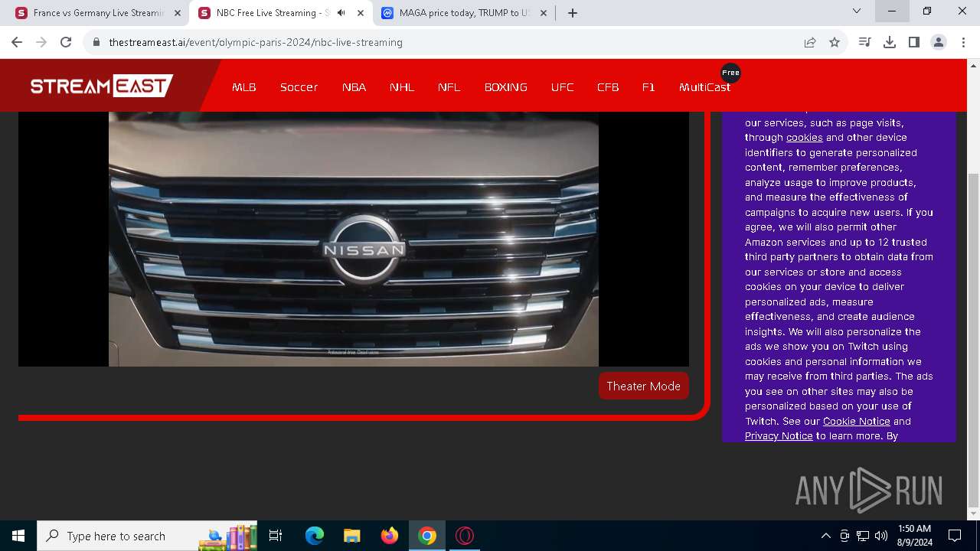980x551 pixels.
Task: Open File Explorer from the taskbar
Action: click(x=351, y=536)
